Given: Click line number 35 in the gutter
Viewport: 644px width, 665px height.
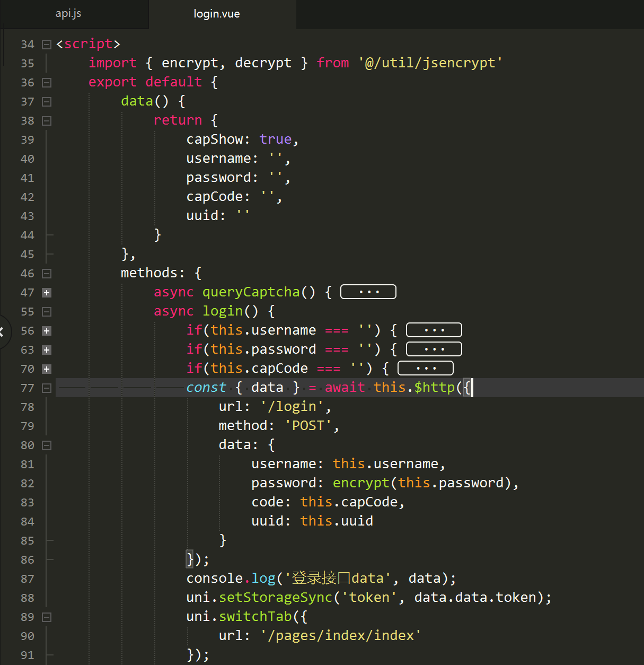Looking at the screenshot, I should point(28,64).
